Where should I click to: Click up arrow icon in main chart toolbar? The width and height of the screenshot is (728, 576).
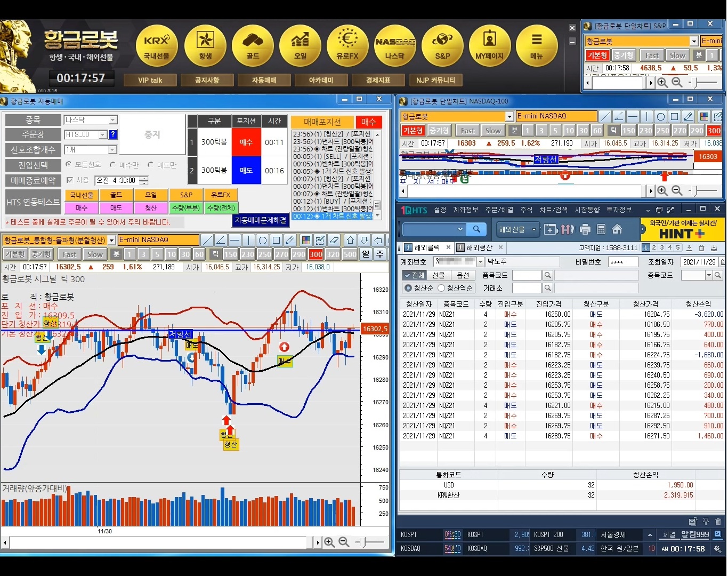click(x=350, y=240)
